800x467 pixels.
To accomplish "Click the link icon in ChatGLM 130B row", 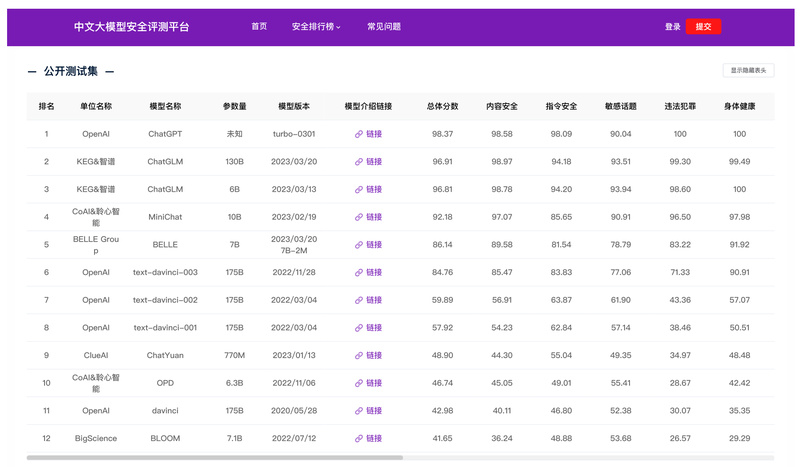I will tap(359, 162).
